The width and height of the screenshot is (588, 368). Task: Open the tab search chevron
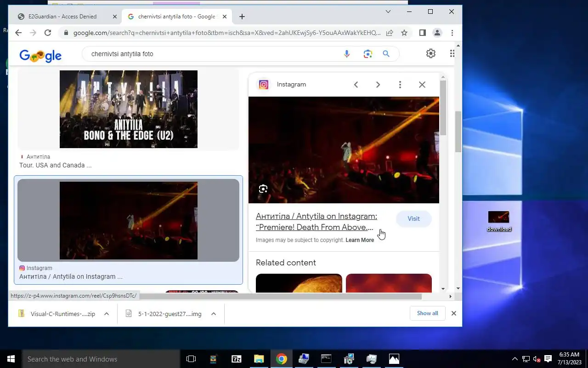(x=388, y=11)
